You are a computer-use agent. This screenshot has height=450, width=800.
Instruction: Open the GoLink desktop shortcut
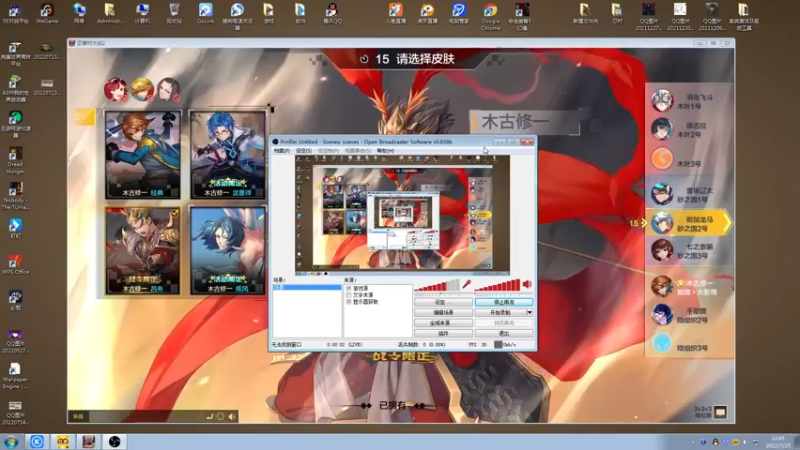pyautogui.click(x=206, y=13)
